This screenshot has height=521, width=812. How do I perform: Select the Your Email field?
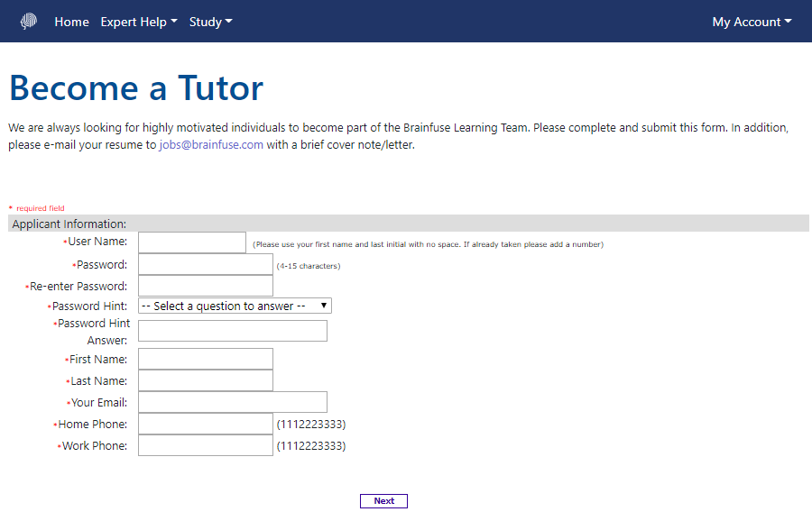pos(232,402)
